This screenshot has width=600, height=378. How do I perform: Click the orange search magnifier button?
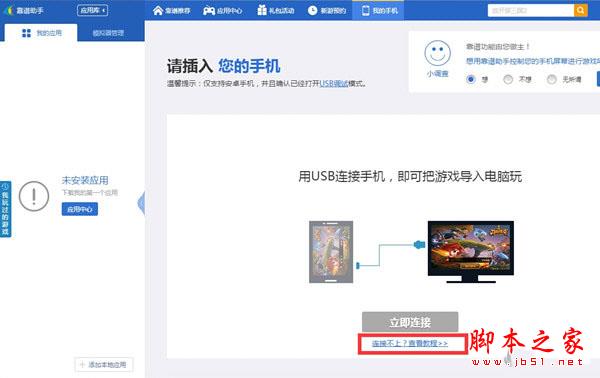point(580,10)
